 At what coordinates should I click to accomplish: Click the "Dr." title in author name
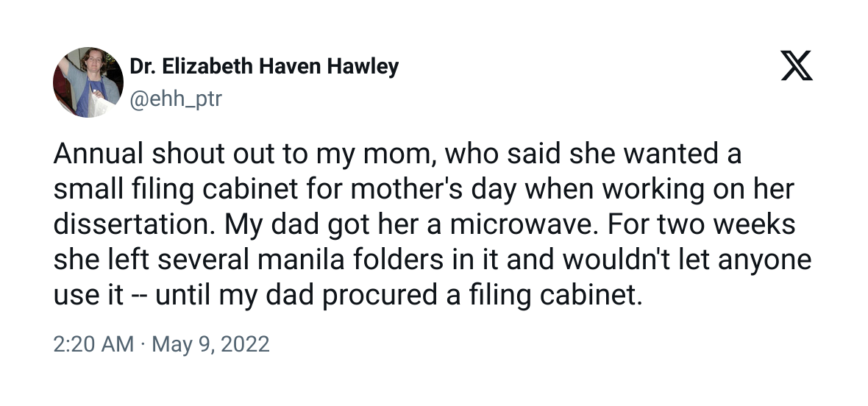point(140,66)
